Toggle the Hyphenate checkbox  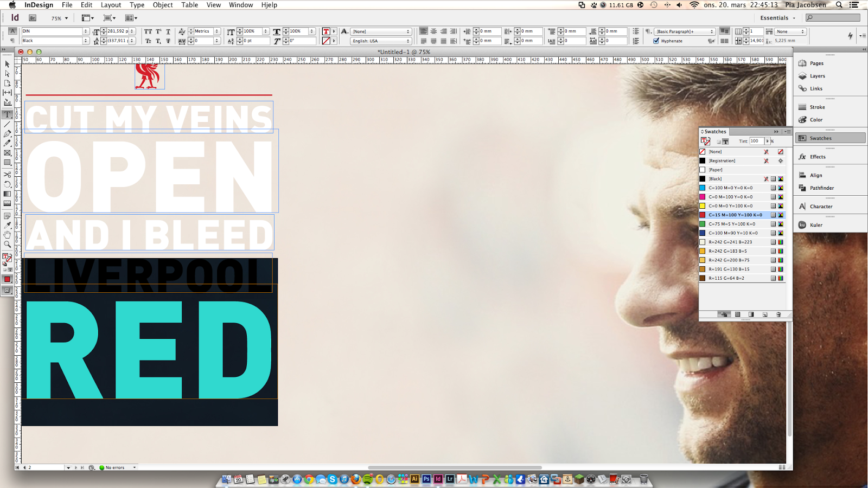point(656,41)
